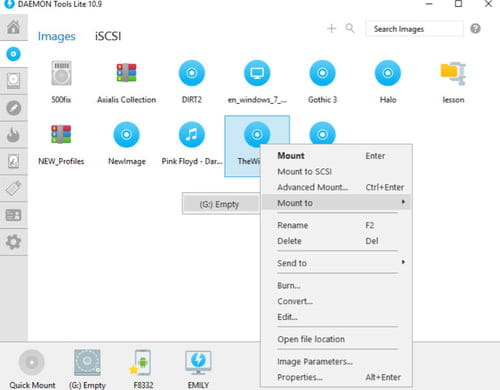Viewport: 500px width, 390px height.
Task: Expand the Send to submenu
Action: [336, 263]
